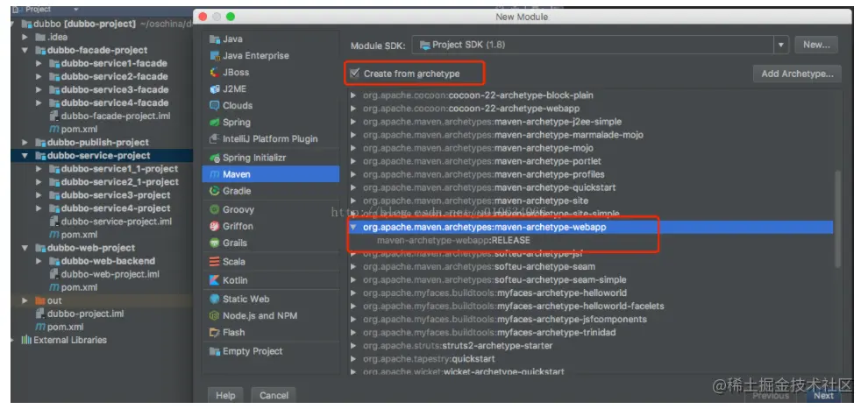This screenshot has height=409, width=868.
Task: Click the dubbo-web-backend module folder icon
Action: 54,261
